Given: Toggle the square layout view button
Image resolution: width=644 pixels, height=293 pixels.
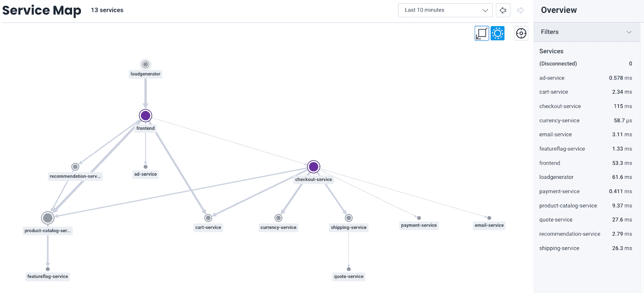Looking at the screenshot, I should pyautogui.click(x=482, y=33).
